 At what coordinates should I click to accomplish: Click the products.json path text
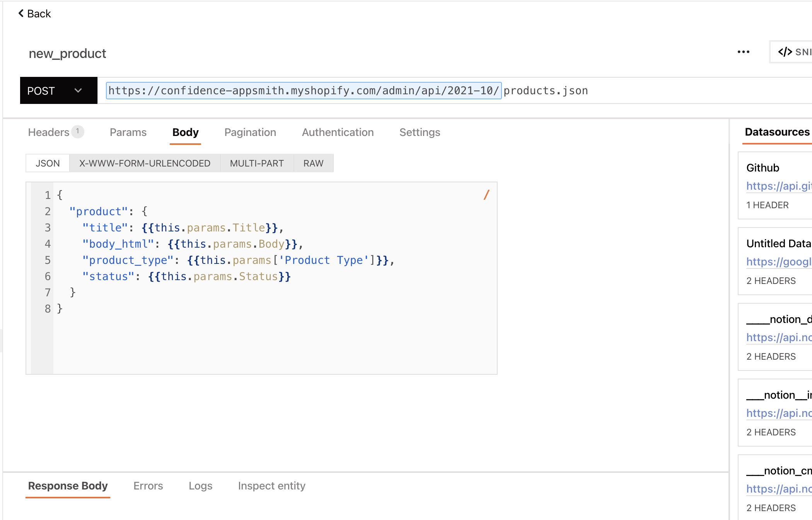[x=546, y=90]
